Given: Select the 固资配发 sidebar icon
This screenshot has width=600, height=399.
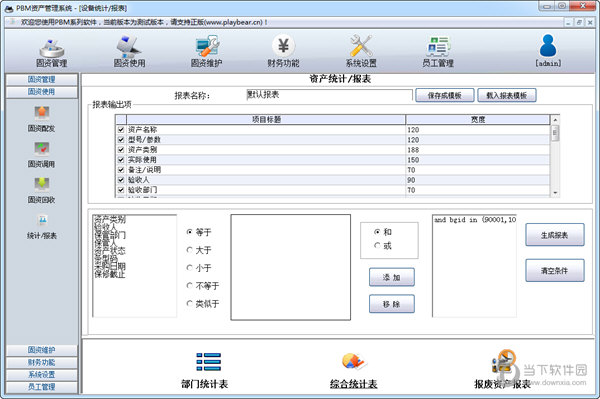Looking at the screenshot, I should tap(42, 113).
